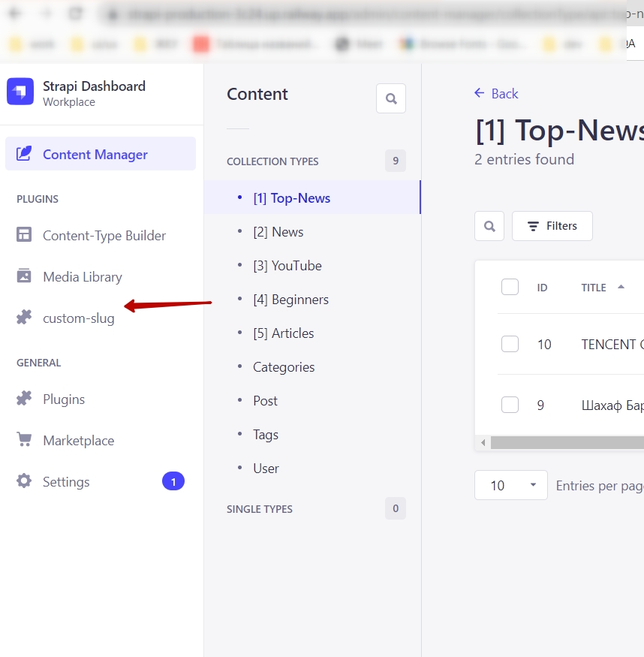Viewport: 644px width, 657px height.
Task: Open Settings with gear icon
Action: pos(24,482)
